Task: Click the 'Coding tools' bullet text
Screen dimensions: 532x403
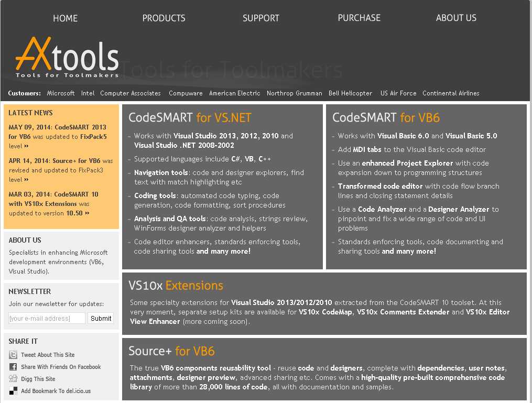Action: [155, 195]
